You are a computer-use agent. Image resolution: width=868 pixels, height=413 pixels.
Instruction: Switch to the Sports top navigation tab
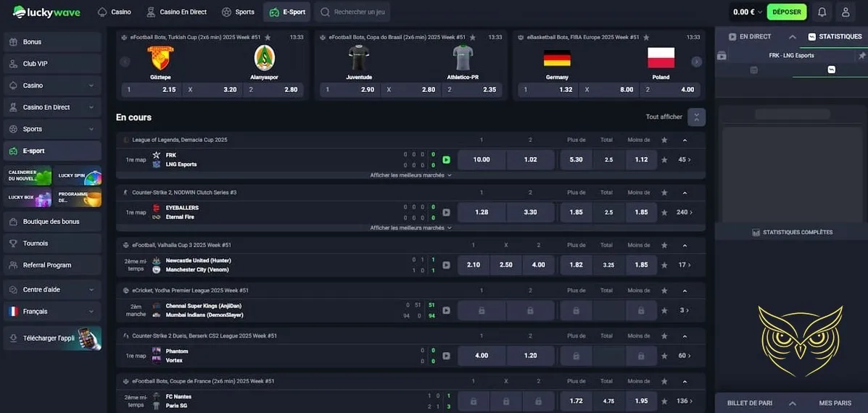[x=238, y=12]
